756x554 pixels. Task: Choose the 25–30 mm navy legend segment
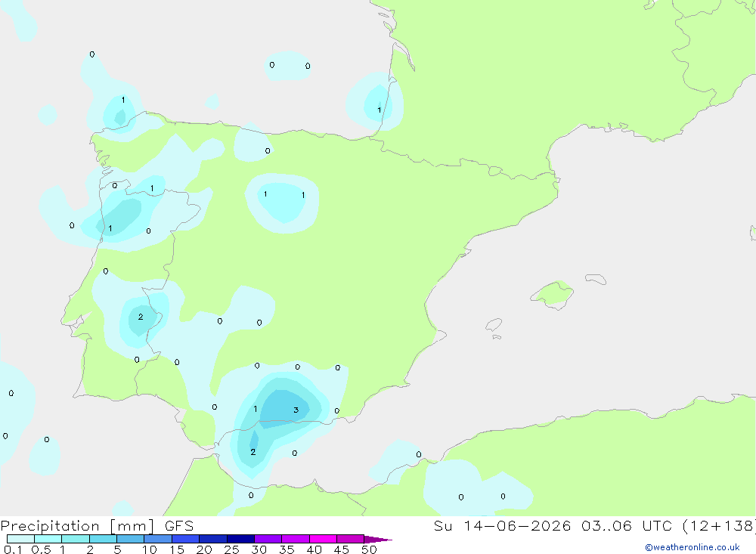click(240, 539)
